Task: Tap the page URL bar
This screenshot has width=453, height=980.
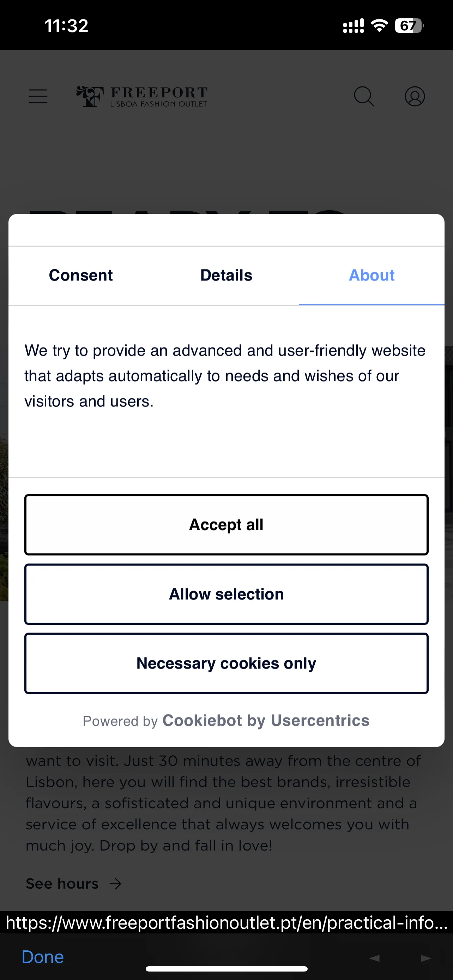Action: coord(226,922)
